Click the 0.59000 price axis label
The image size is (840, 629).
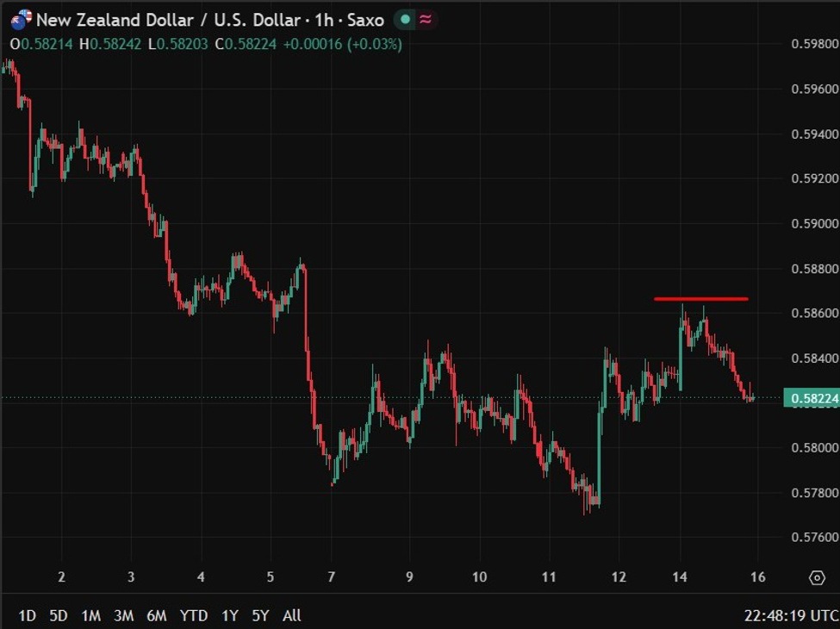815,223
